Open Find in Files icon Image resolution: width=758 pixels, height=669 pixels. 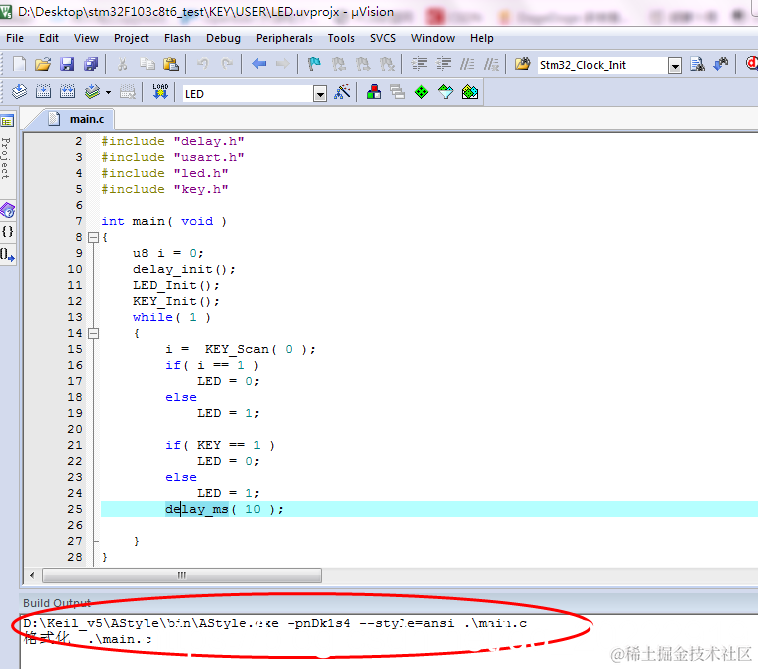522,64
